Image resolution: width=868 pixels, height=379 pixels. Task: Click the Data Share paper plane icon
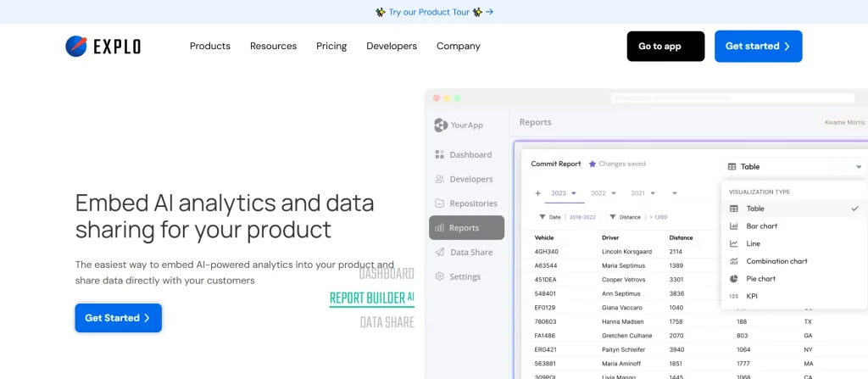coord(440,253)
